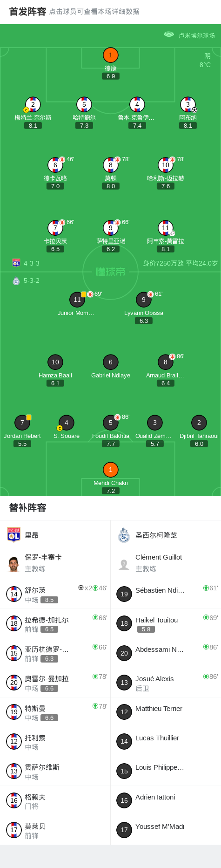Image resolution: width=221 pixels, height=868 pixels.
Task: Tap Mehdi Chakri goalkeeper icon
Action: 110,470
